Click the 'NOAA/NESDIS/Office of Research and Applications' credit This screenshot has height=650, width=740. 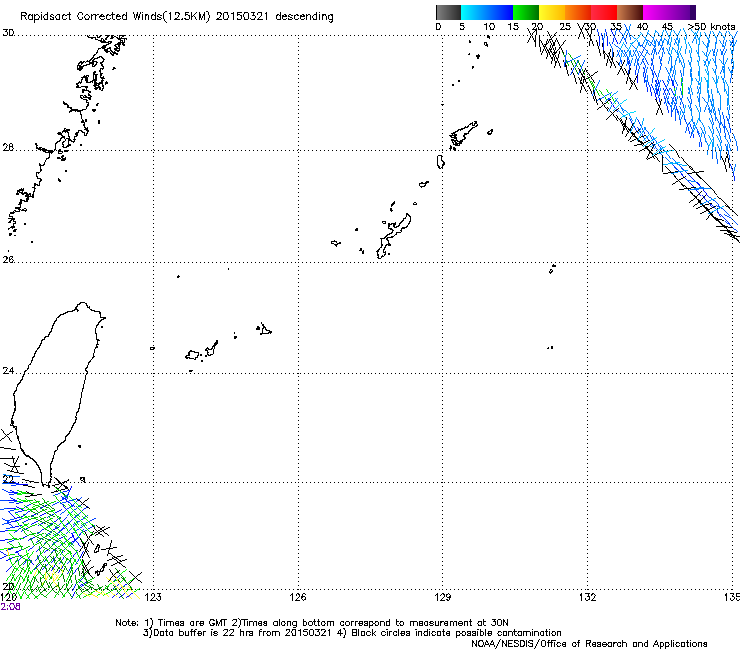point(589,643)
